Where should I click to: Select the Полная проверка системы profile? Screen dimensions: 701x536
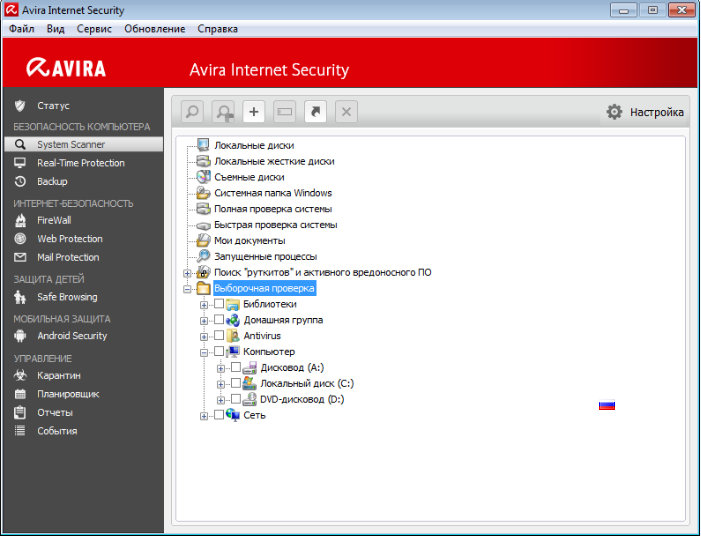pyautogui.click(x=273, y=209)
